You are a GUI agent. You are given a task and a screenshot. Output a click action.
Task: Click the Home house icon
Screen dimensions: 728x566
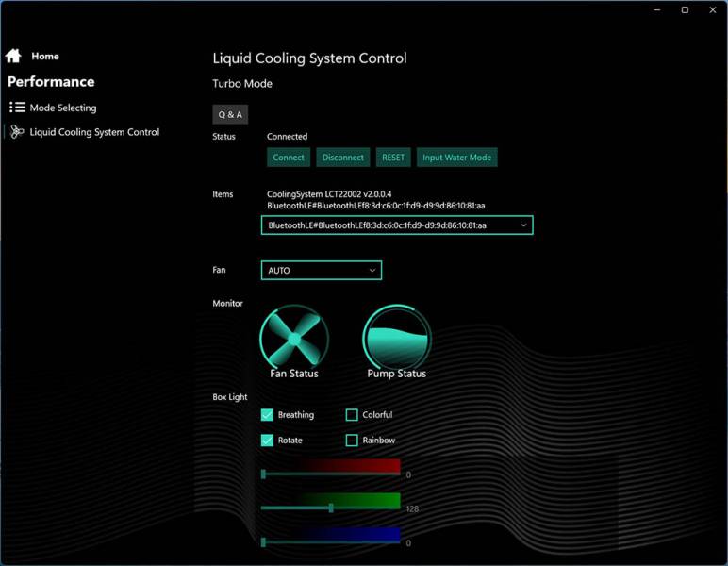(13, 56)
